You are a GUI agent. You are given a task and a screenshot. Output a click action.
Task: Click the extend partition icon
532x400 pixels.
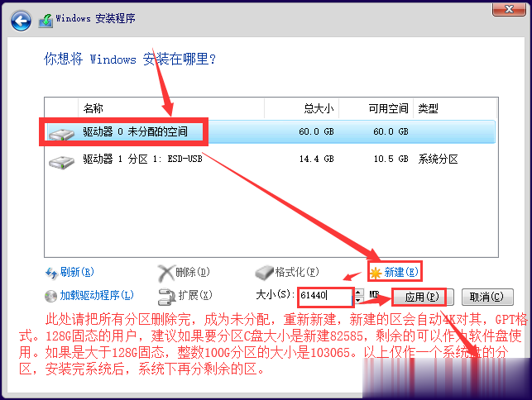click(x=166, y=297)
